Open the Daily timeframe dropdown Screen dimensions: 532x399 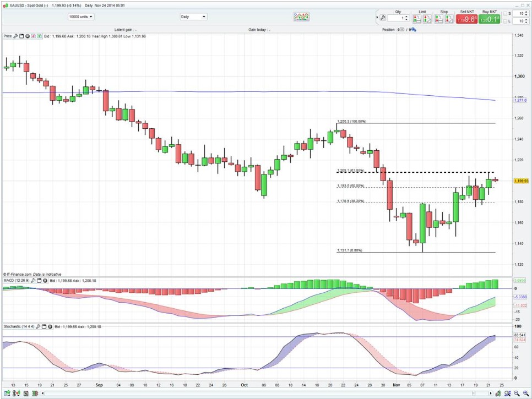coord(193,17)
